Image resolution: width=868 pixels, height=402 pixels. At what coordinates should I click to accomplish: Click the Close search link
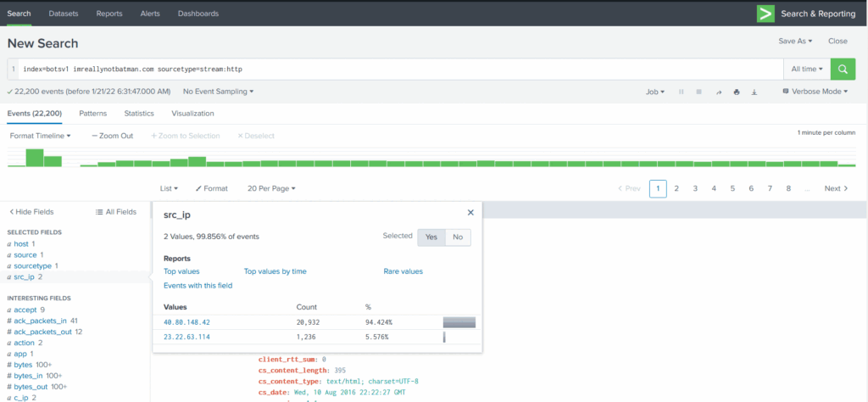point(837,41)
